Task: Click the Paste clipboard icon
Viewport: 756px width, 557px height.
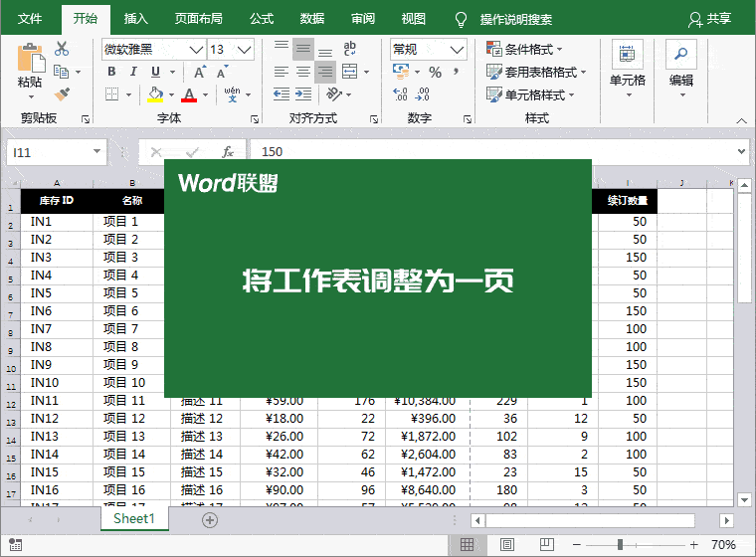Action: pyautogui.click(x=31, y=59)
